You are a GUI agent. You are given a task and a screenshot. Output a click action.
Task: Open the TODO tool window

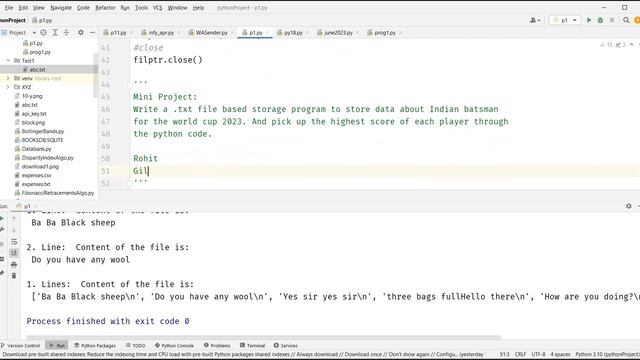(136, 345)
